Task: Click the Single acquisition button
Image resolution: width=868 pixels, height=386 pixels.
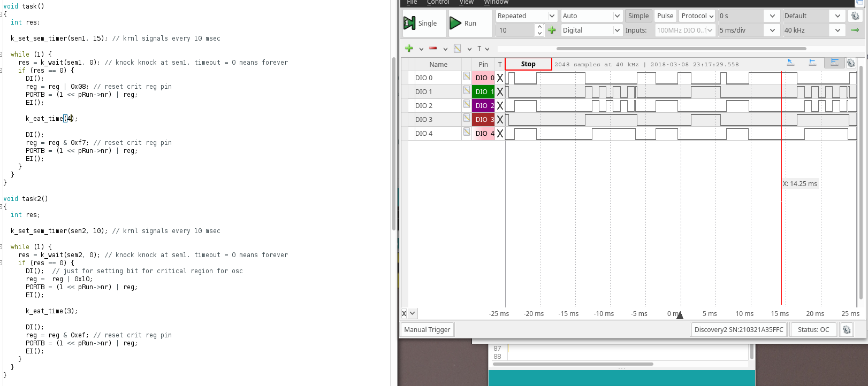Action: tap(421, 24)
